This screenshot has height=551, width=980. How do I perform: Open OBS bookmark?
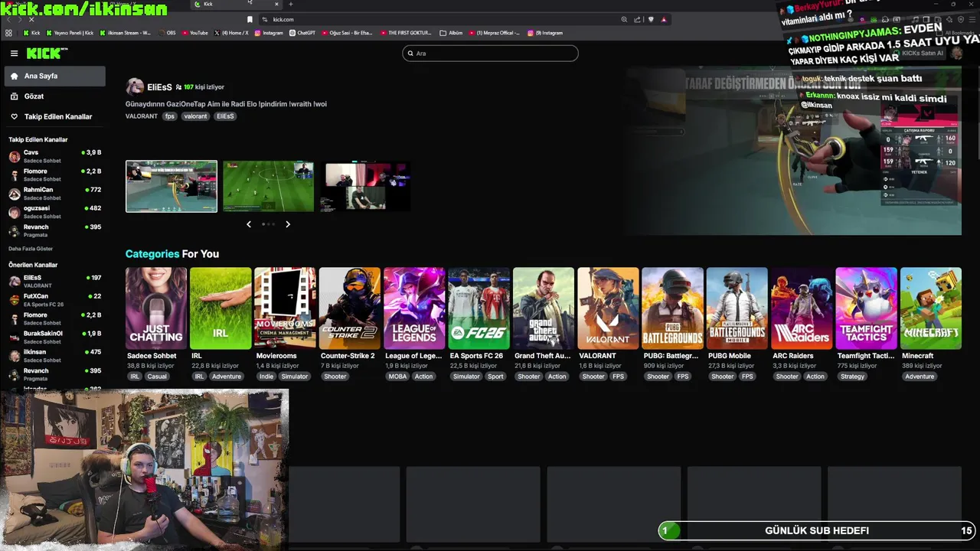[x=166, y=33]
